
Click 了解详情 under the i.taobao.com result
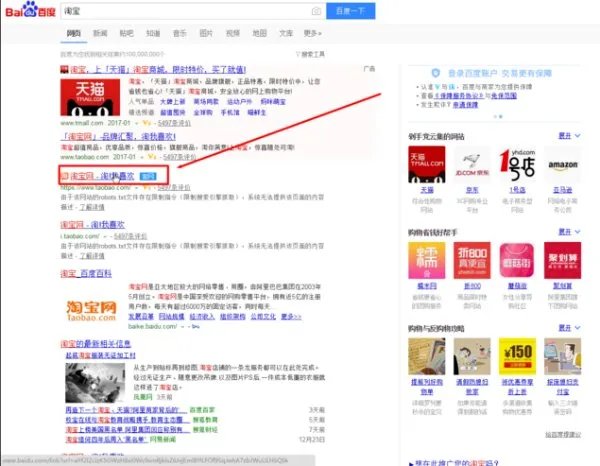pos(92,256)
